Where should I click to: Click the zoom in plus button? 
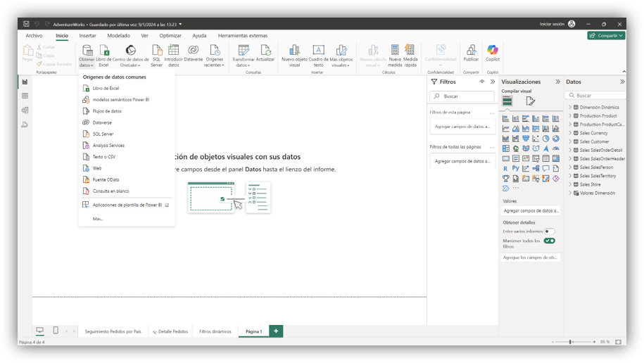(594, 342)
